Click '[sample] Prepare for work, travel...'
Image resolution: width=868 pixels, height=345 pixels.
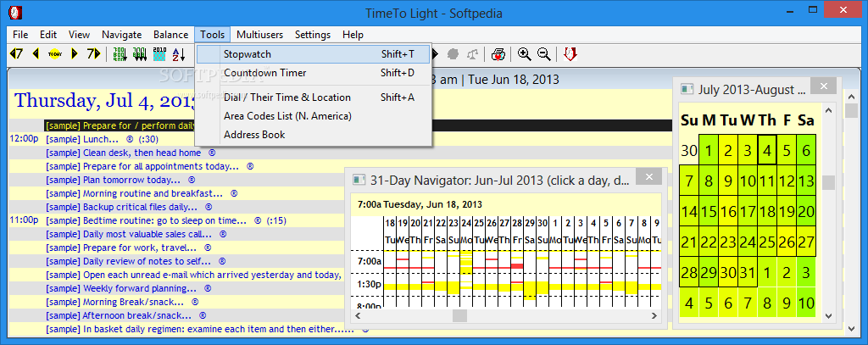[121, 248]
